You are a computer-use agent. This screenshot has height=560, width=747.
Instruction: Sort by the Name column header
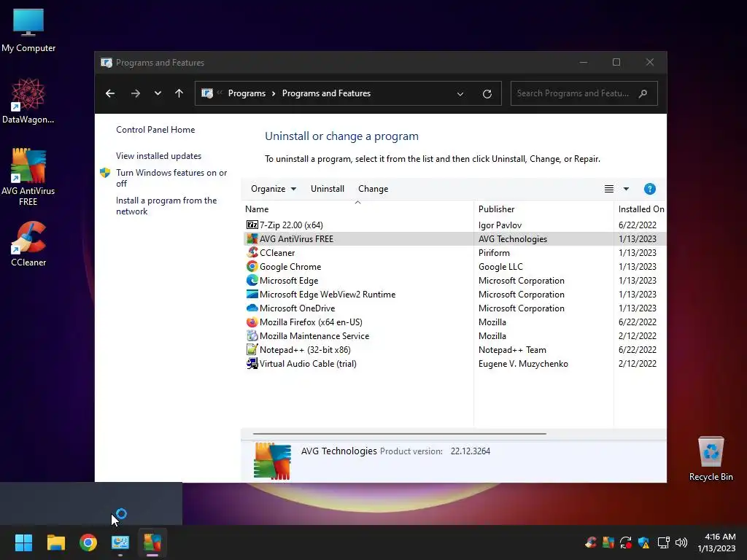pos(359,209)
